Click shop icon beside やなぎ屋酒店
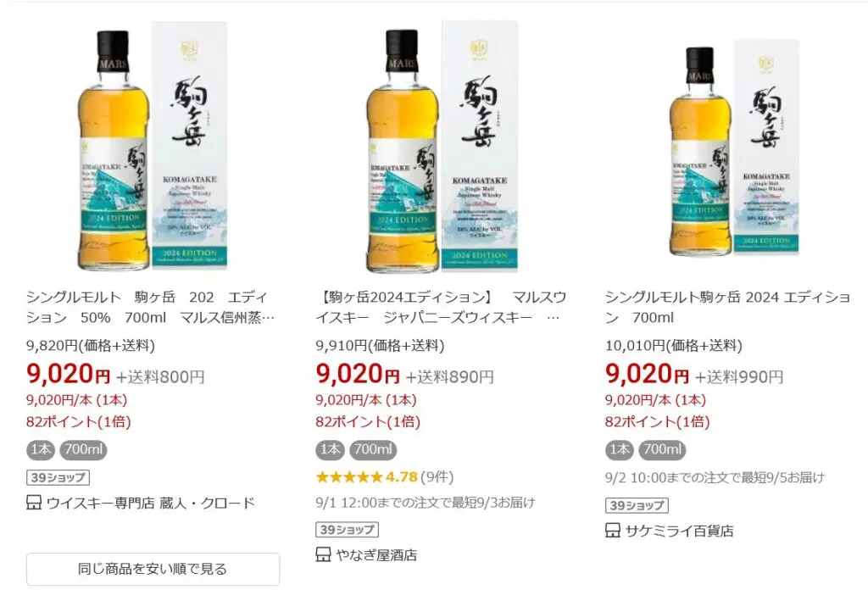The width and height of the screenshot is (868, 601). [323, 554]
